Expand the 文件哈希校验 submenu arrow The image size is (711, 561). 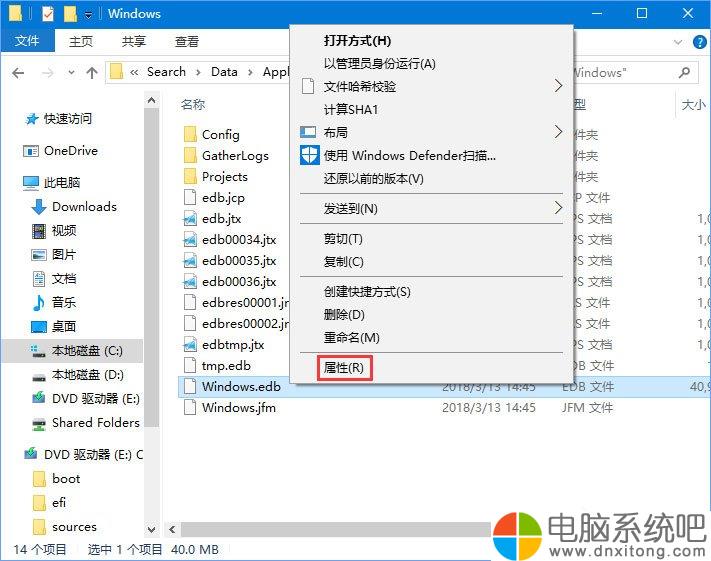point(559,86)
